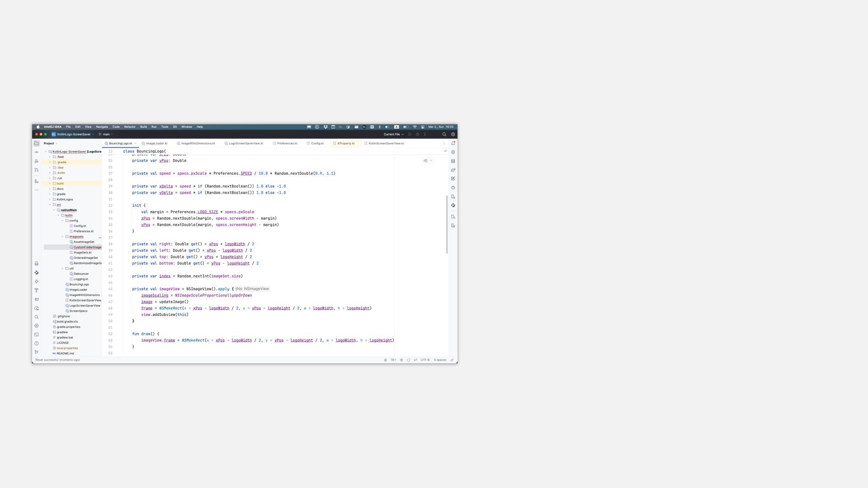868x488 pixels.
Task: Toggle read-only lock icon in status bar
Action: (x=452, y=360)
